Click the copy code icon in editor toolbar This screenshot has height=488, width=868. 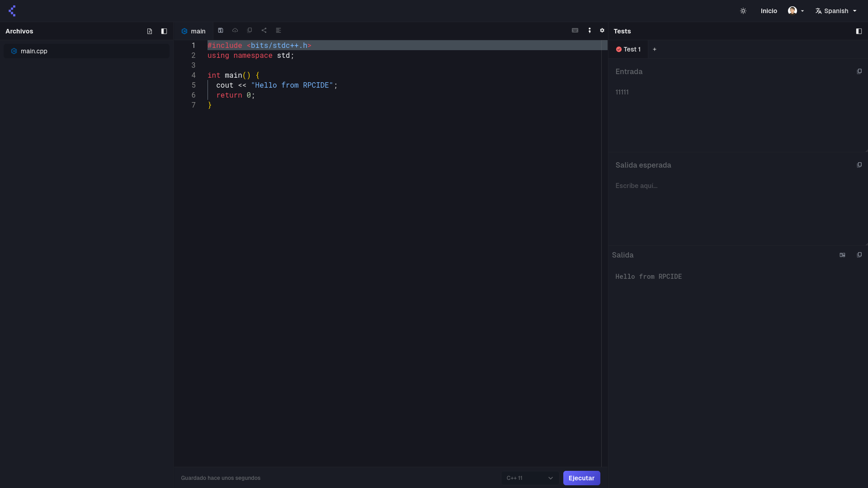click(250, 31)
